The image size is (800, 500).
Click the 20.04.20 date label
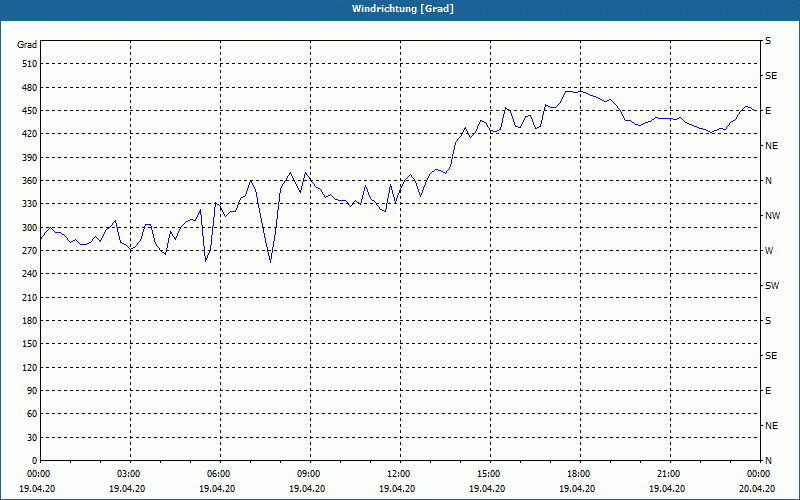(757, 488)
